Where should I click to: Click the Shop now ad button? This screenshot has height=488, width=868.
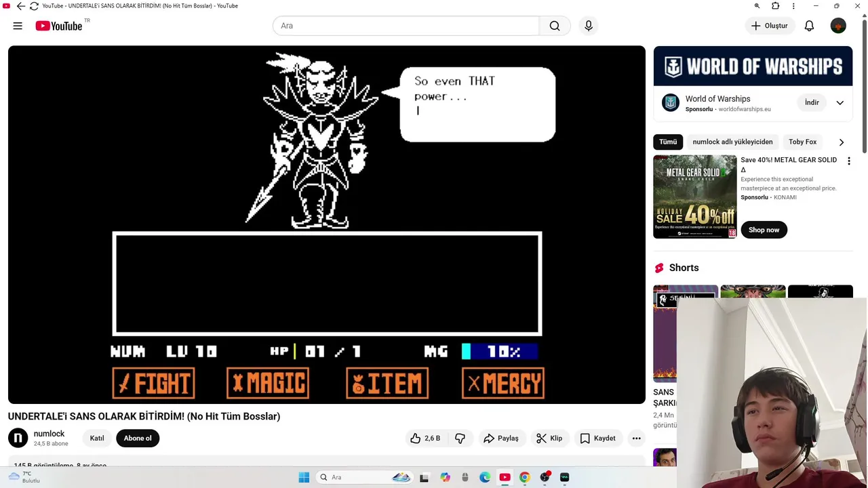click(764, 230)
